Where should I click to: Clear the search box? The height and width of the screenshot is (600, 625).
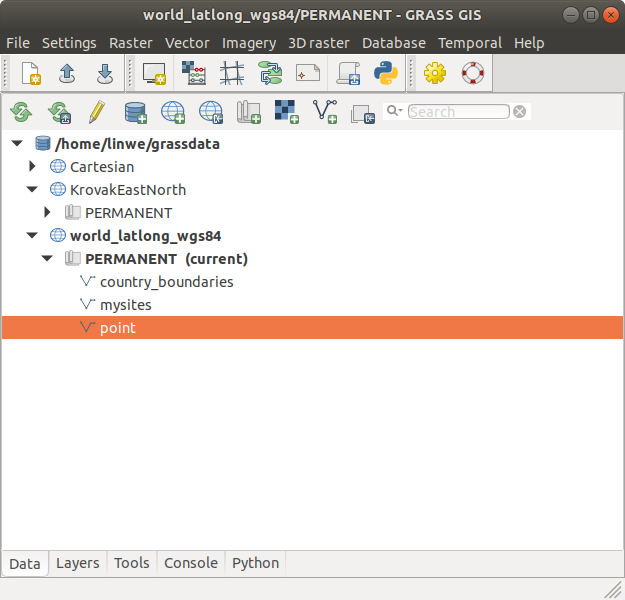(520, 112)
